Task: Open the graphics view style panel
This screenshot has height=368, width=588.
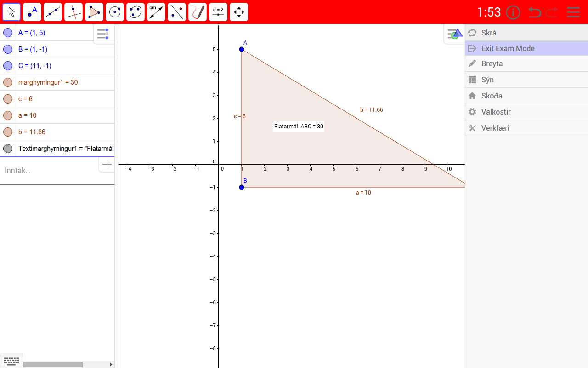Action: (x=455, y=33)
